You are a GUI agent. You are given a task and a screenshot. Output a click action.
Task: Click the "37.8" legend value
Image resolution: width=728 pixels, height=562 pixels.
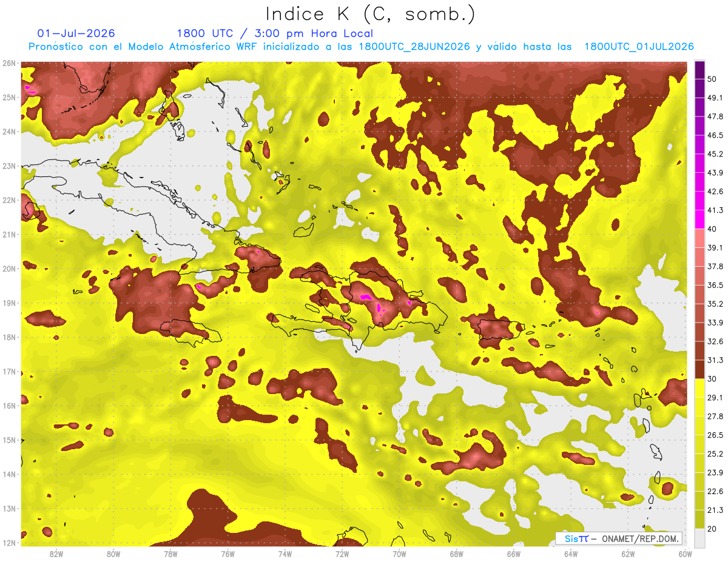(x=715, y=266)
